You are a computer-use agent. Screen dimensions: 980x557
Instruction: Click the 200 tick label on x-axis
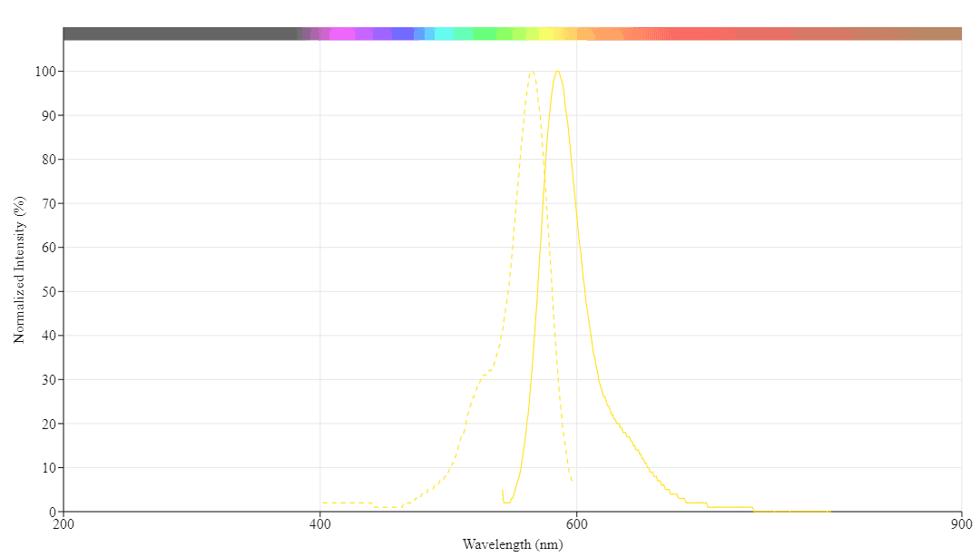click(x=64, y=523)
